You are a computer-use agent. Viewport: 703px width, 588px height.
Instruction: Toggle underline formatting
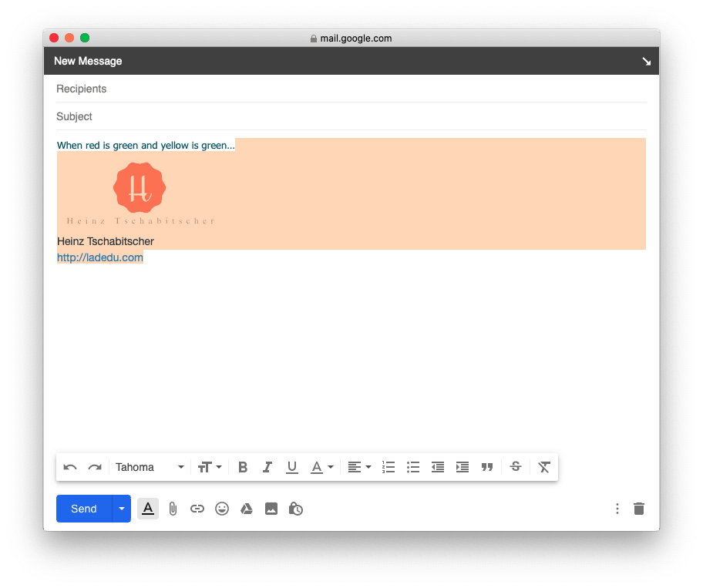point(292,468)
